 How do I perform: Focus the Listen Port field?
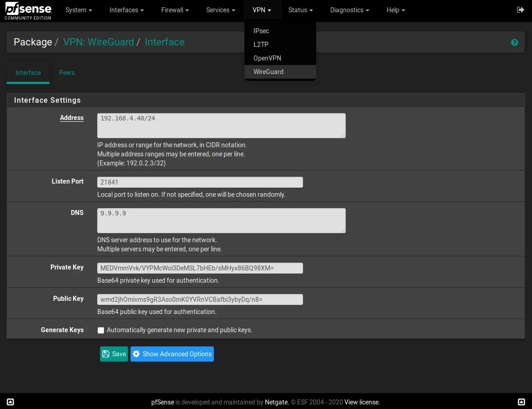[x=200, y=182]
